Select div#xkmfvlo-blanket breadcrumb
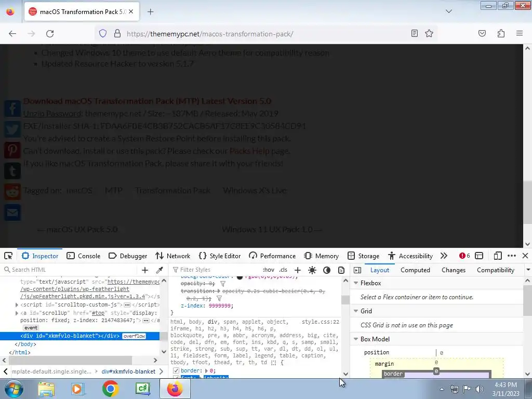The height and width of the screenshot is (399, 532). [x=128, y=371]
